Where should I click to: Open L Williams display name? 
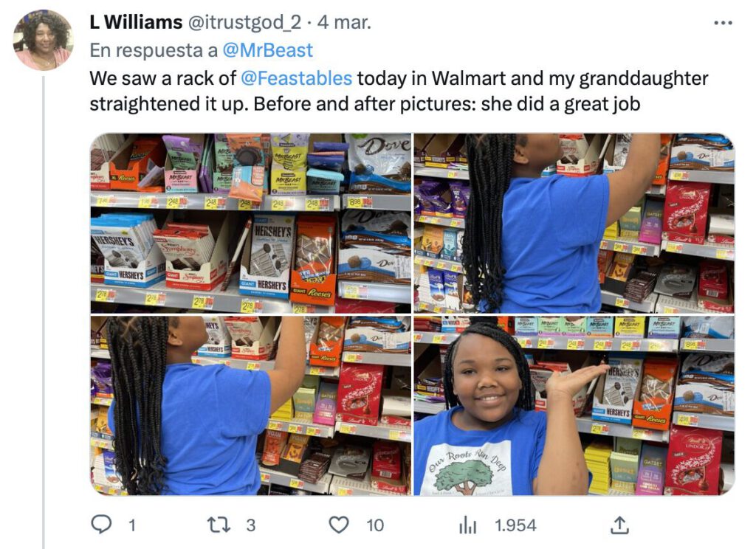click(136, 22)
